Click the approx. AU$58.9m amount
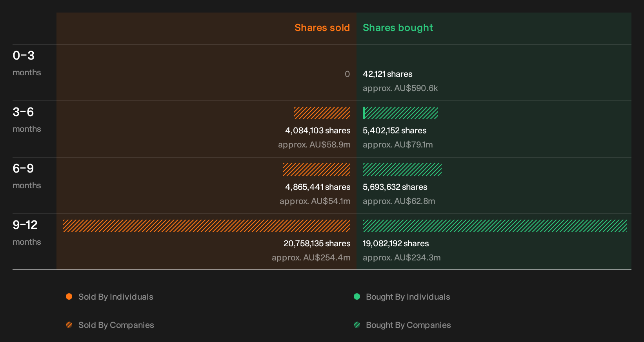The height and width of the screenshot is (342, 644). [x=314, y=145]
